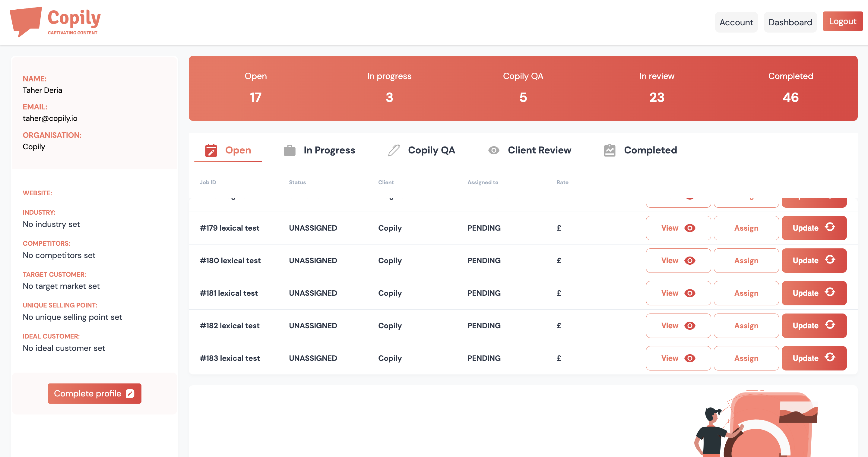Click 'No unique selling point set' text
The height and width of the screenshot is (457, 868).
[72, 317]
